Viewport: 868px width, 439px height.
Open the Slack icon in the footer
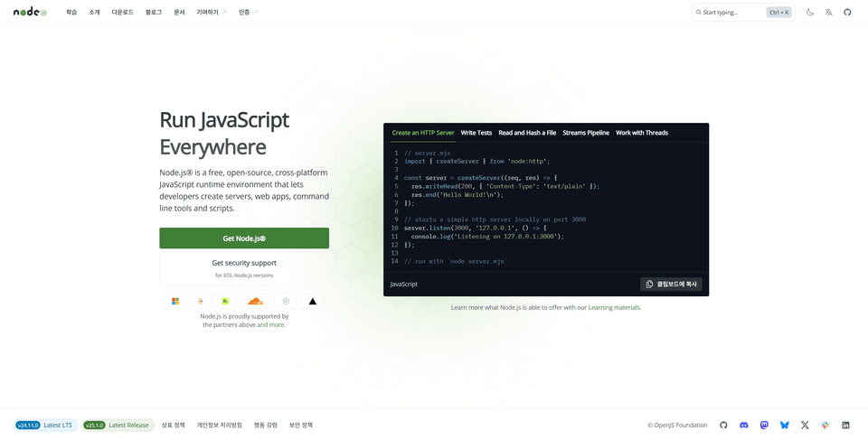coord(826,425)
